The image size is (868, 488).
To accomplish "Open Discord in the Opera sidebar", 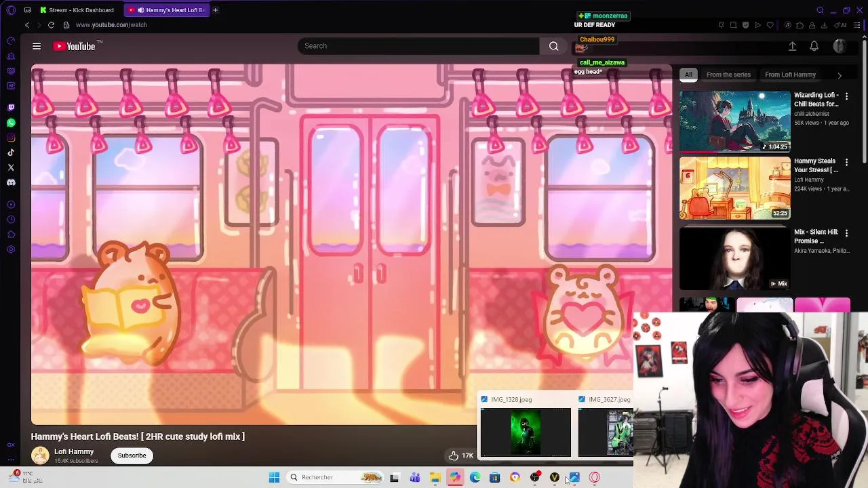I will 11,182.
